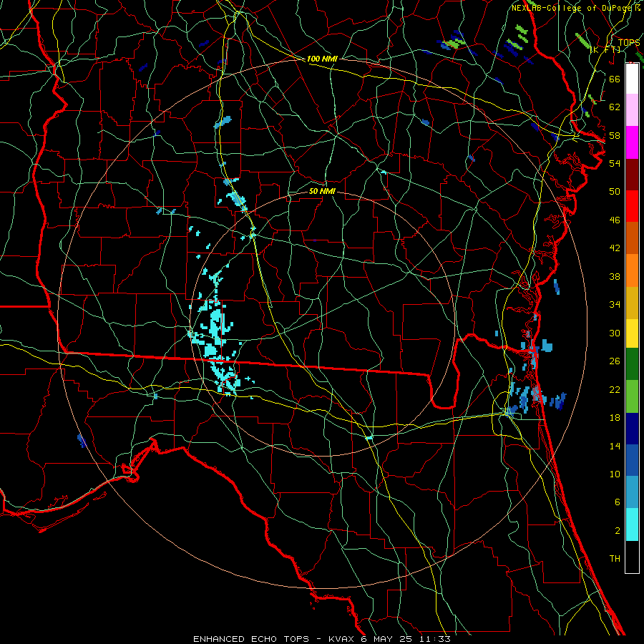Click the legend value 34
644x644 pixels.
(x=615, y=305)
